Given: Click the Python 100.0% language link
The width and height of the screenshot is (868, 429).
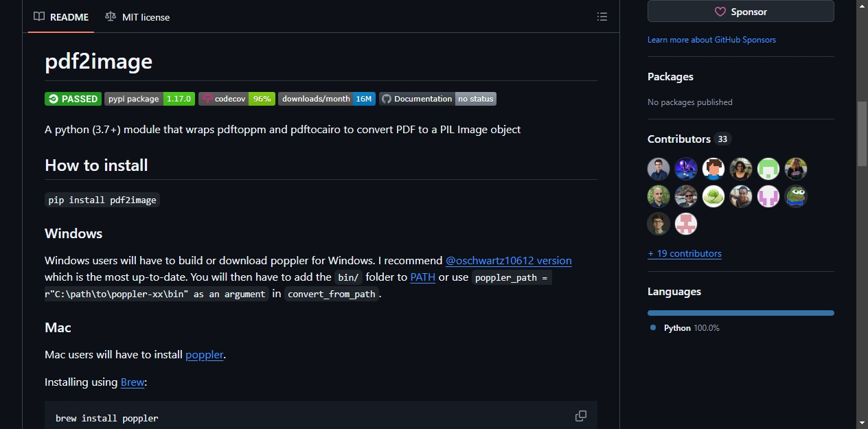Looking at the screenshot, I should [x=692, y=328].
